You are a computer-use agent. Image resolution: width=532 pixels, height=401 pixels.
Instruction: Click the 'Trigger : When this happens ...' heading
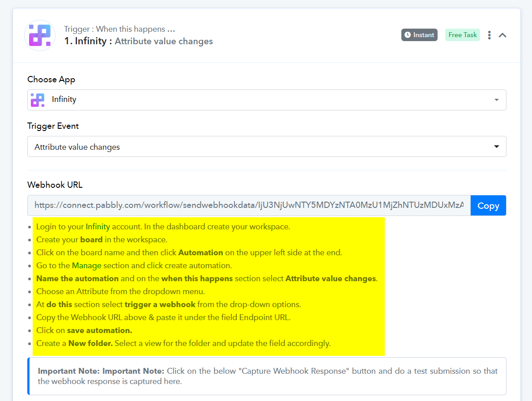[x=119, y=29]
